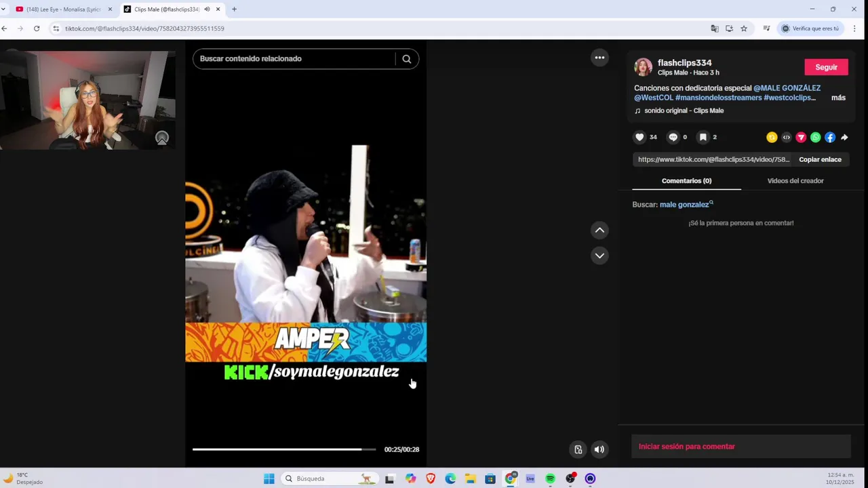Install app icon in address bar
This screenshot has height=488, width=868.
(x=729, y=28)
